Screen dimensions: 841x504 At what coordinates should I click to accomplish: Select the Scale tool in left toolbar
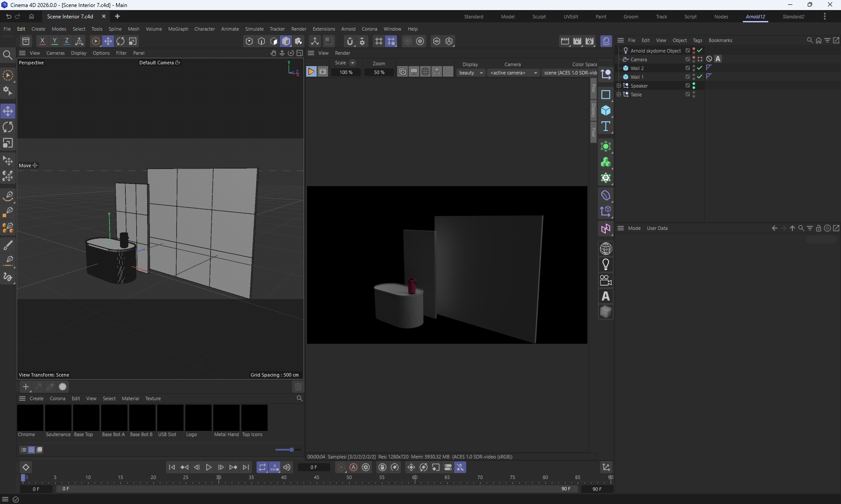pyautogui.click(x=8, y=144)
